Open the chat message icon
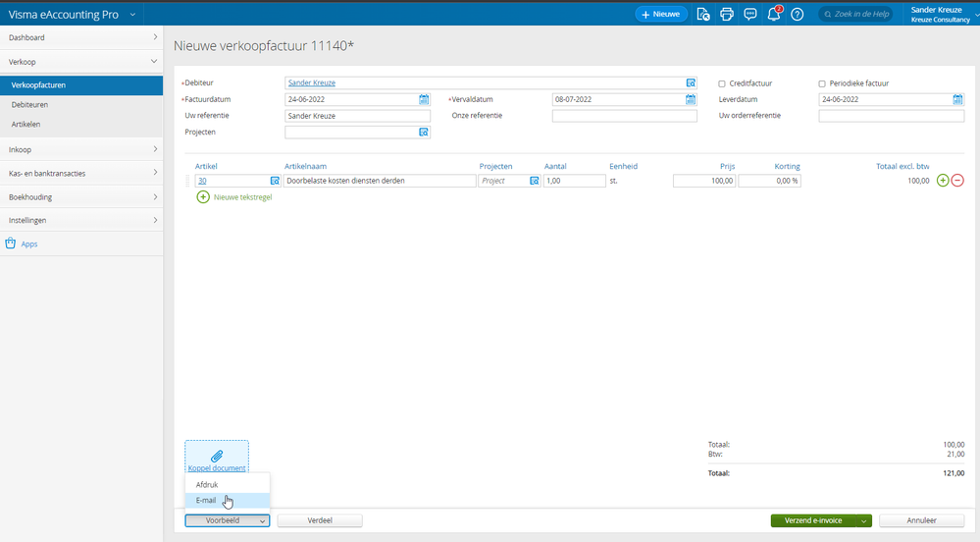The height and width of the screenshot is (542, 980). pos(750,14)
